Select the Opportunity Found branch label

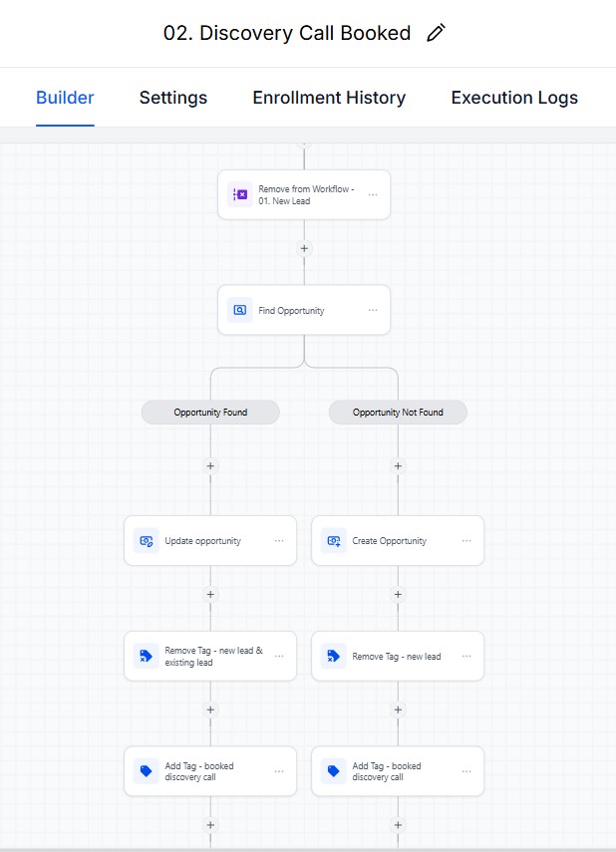pyautogui.click(x=210, y=413)
